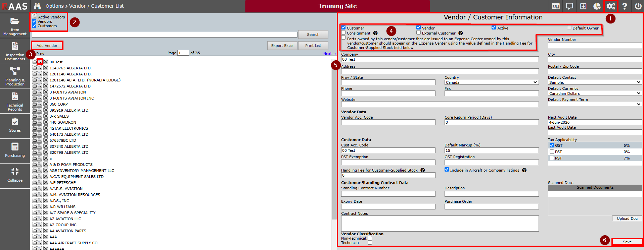Viewport: 644px width, 250px height.
Task: Open the Default Currency dropdown
Action: (x=595, y=93)
